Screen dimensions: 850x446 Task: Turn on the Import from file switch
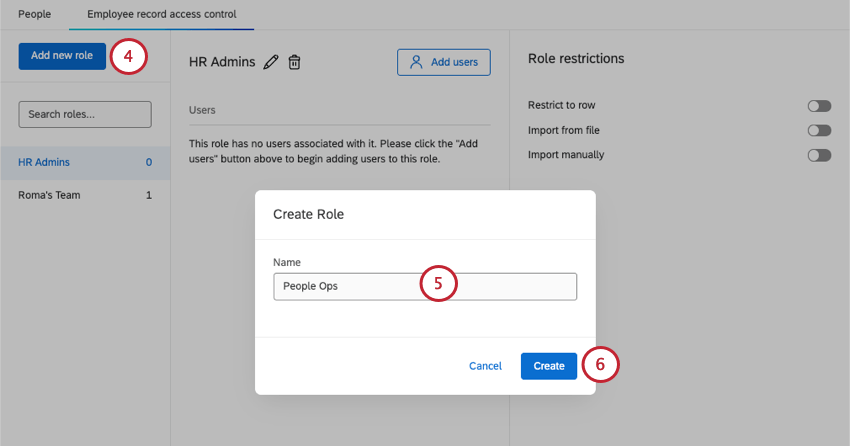pos(819,130)
